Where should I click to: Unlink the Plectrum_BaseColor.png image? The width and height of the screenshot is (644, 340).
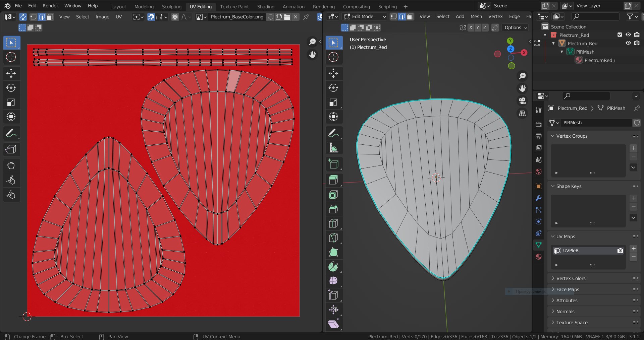pos(296,17)
